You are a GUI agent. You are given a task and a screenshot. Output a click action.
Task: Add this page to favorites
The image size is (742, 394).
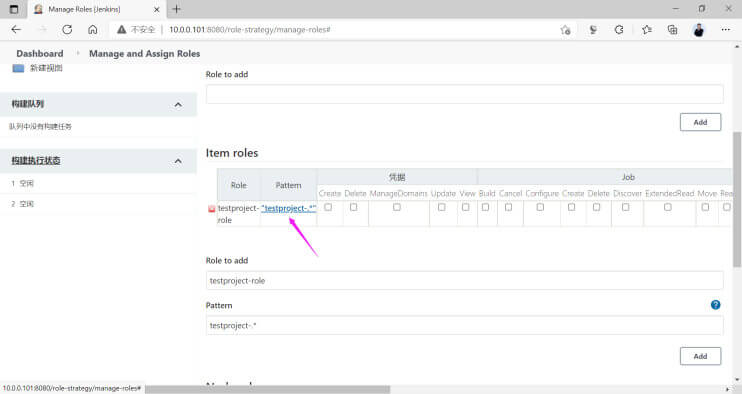565,30
